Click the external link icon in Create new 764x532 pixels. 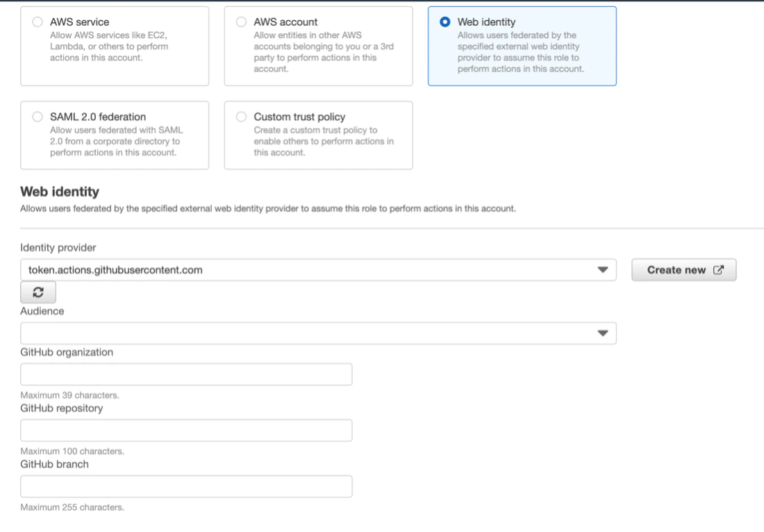coord(719,270)
